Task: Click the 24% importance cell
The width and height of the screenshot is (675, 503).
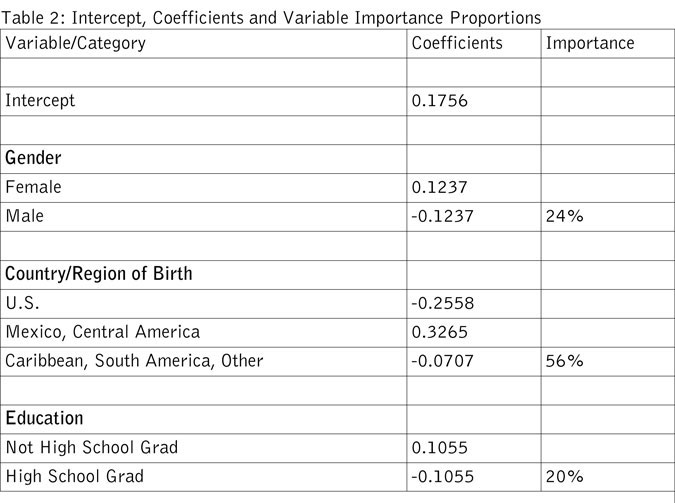Action: pyautogui.click(x=564, y=216)
